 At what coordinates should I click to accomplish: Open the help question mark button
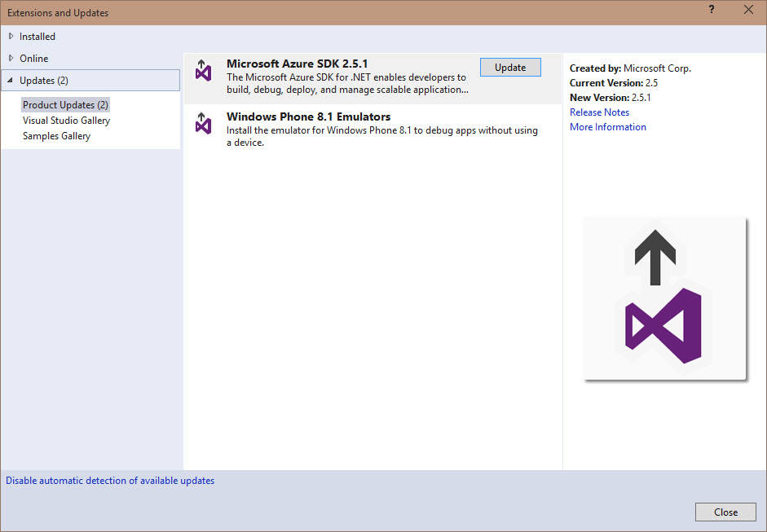(712, 9)
